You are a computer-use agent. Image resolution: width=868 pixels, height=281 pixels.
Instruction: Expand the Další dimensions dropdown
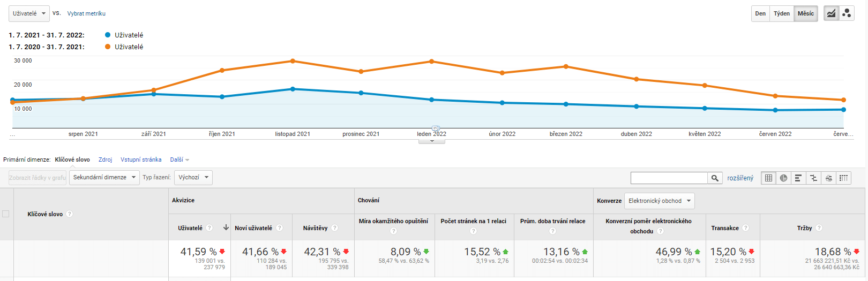[179, 160]
